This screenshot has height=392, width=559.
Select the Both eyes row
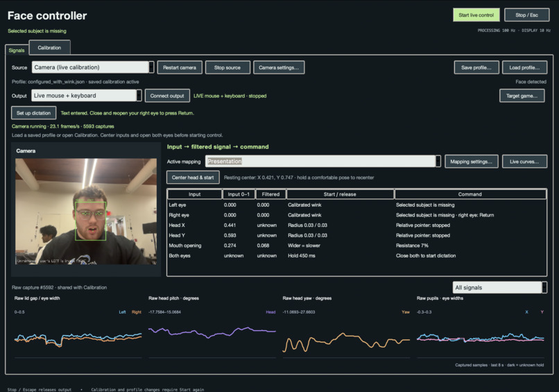356,256
